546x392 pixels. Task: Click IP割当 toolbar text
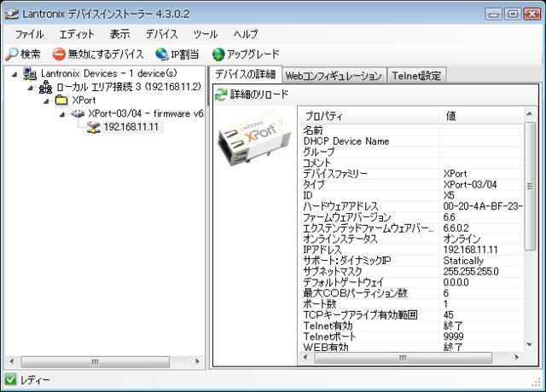(x=184, y=55)
